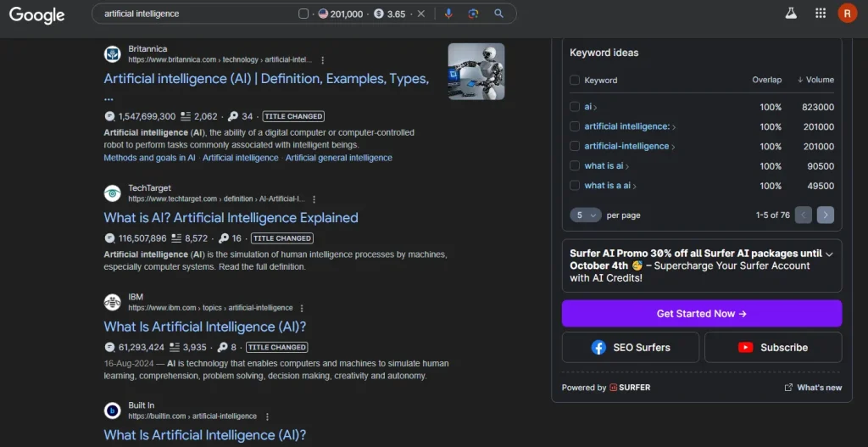Viewport: 868px width, 447px height.
Task: Click the robot thumbnail image for Britannica
Action: click(476, 71)
